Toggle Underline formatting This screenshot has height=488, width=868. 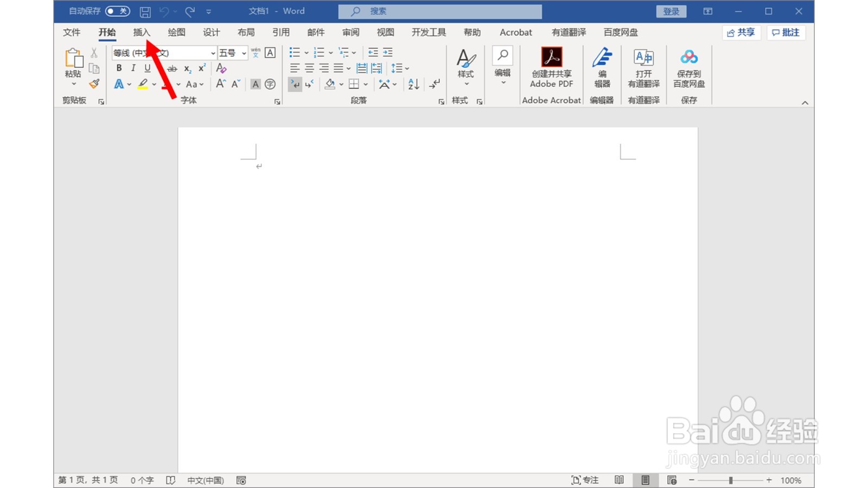(147, 68)
